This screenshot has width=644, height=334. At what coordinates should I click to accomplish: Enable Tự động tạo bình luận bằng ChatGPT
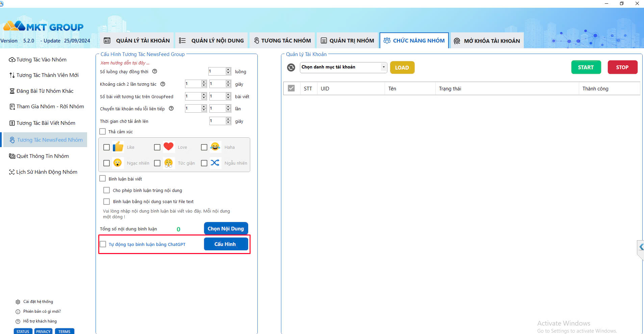(x=103, y=244)
